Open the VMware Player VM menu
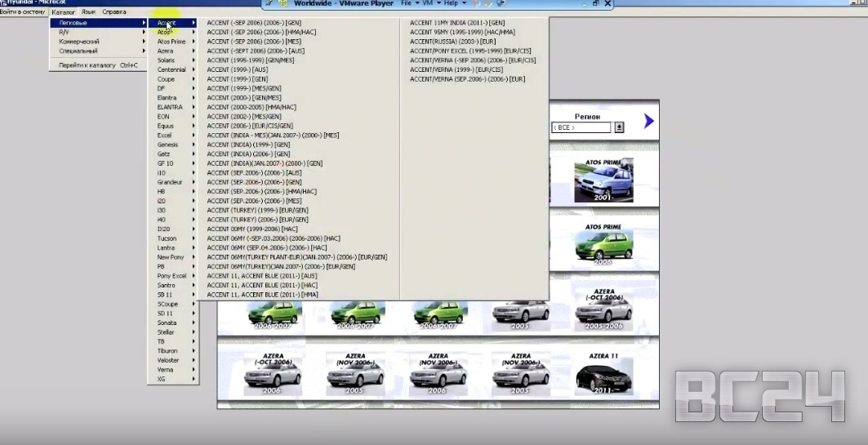This screenshot has height=445, width=868. 430,4
